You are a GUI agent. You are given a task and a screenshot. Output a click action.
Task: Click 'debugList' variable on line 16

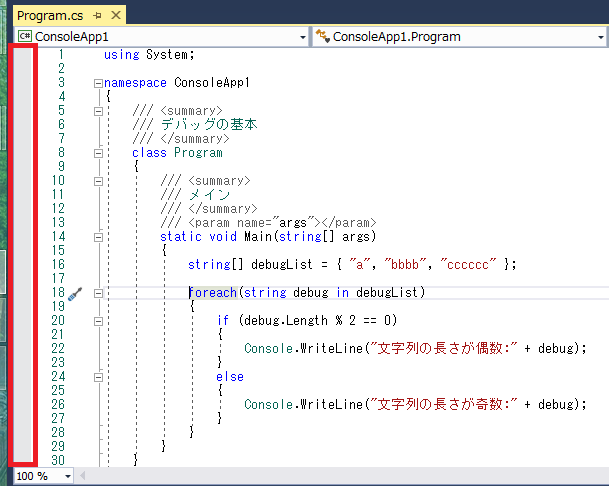(282, 265)
